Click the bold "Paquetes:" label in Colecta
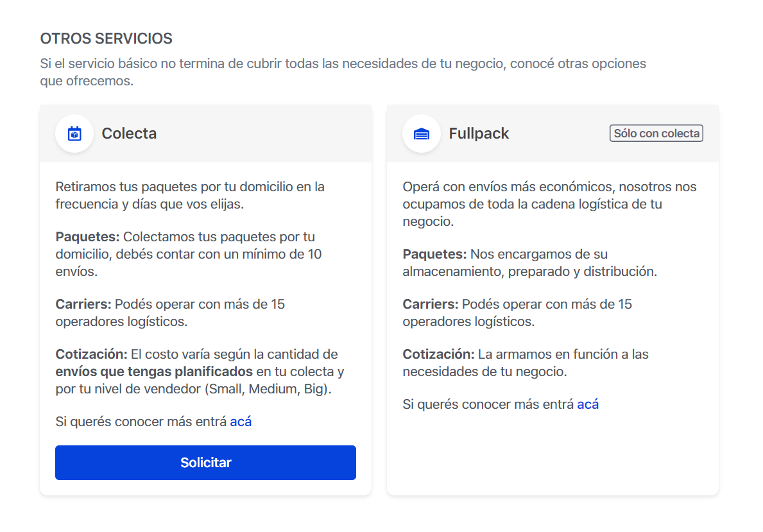 tap(87, 237)
